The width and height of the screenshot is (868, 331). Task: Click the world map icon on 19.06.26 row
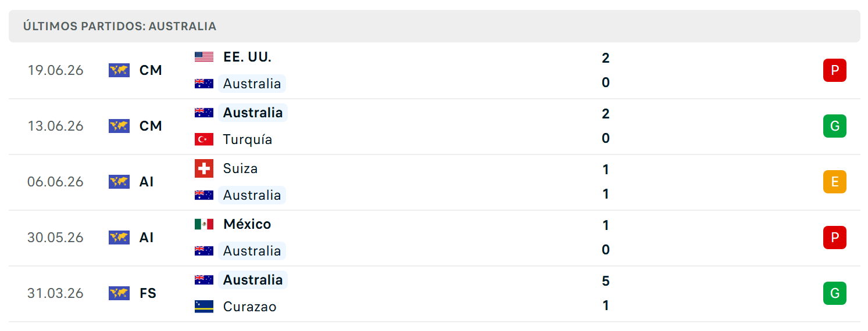119,70
